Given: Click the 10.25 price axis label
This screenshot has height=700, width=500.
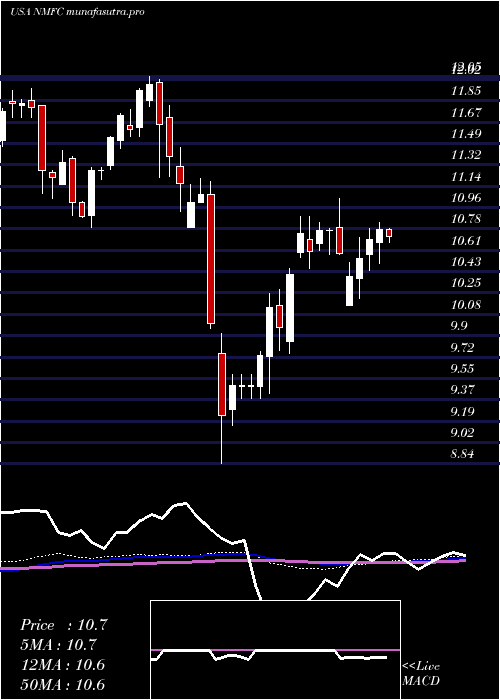Looking at the screenshot, I should (466, 283).
